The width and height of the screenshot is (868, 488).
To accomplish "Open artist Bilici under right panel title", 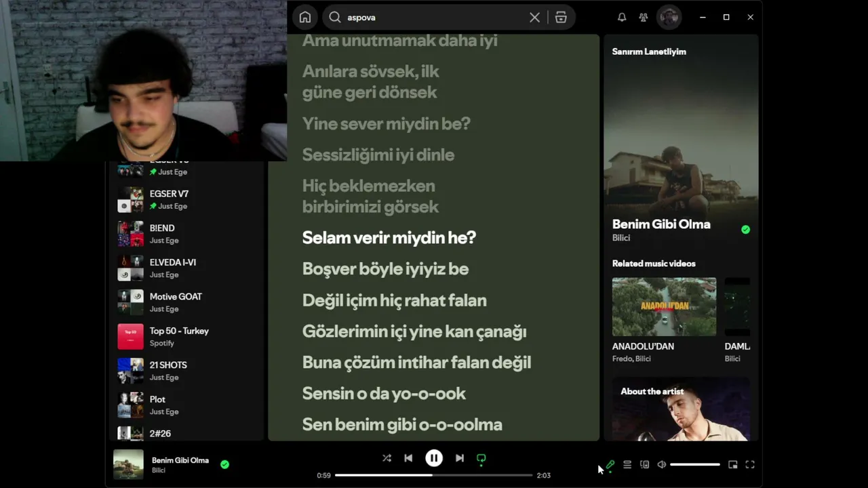I will click(621, 238).
